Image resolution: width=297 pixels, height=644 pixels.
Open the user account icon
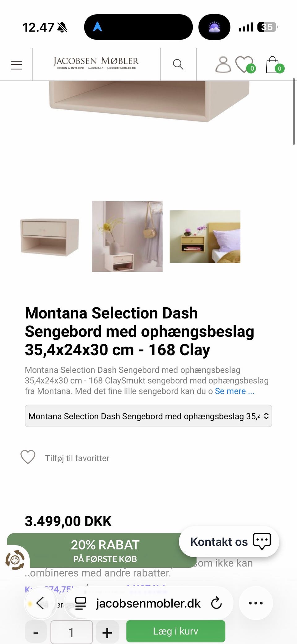pyautogui.click(x=223, y=65)
